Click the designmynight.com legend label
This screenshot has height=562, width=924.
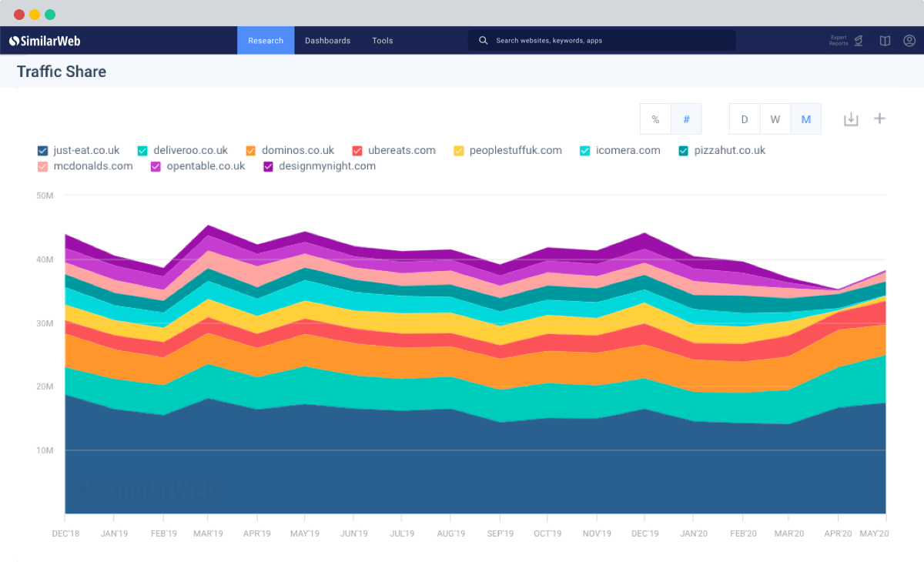point(327,166)
